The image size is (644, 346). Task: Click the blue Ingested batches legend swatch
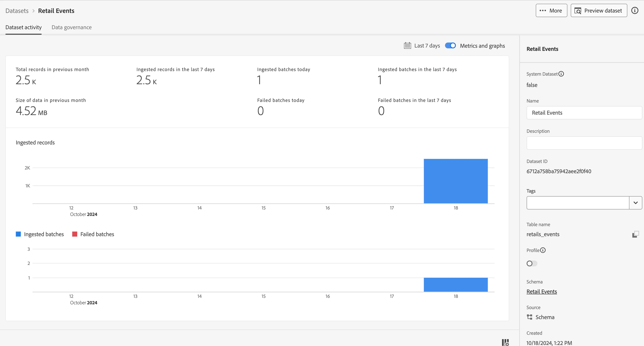pos(18,234)
